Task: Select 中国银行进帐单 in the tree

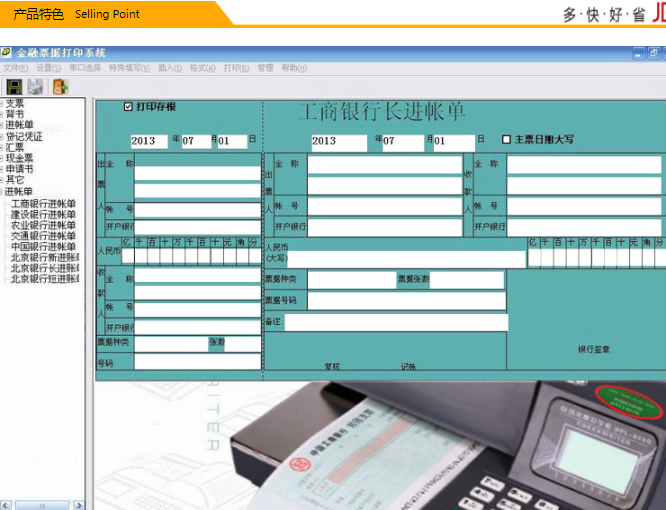Action: pyautogui.click(x=43, y=246)
